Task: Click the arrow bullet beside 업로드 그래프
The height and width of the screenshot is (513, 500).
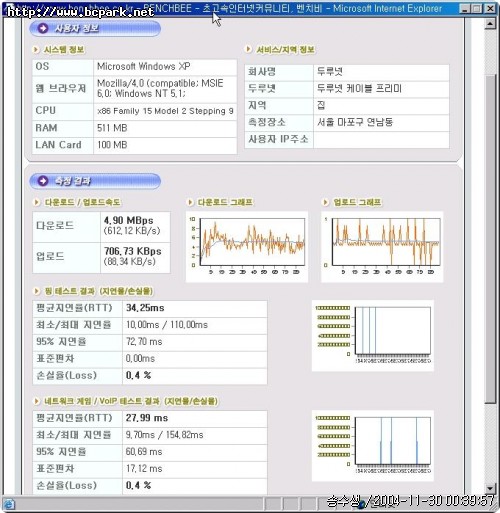Action: coord(326,202)
